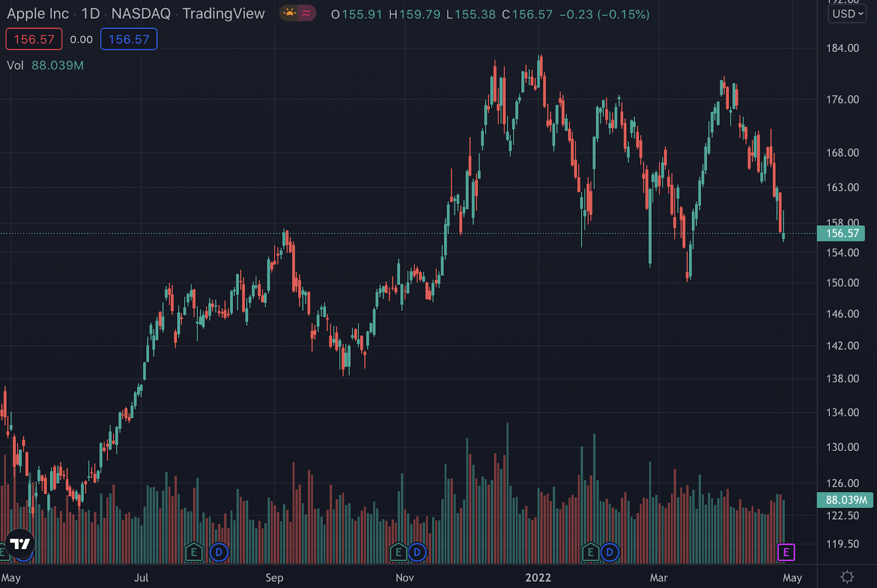Open the dividend marker between Jul and Sep

point(219,552)
